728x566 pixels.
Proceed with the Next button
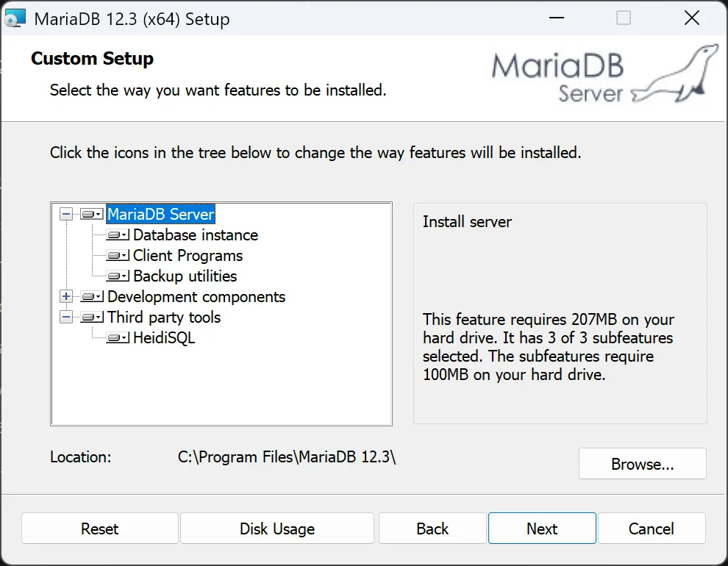542,529
